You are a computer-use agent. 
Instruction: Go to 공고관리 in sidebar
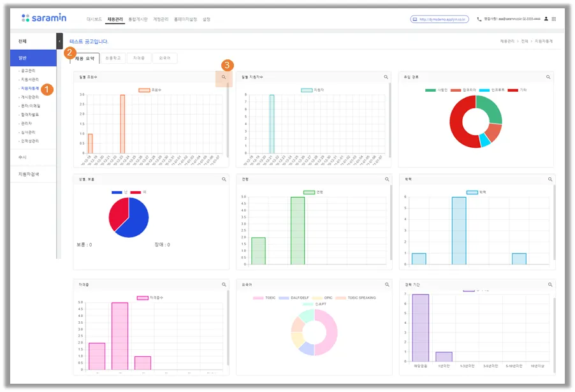coord(28,70)
